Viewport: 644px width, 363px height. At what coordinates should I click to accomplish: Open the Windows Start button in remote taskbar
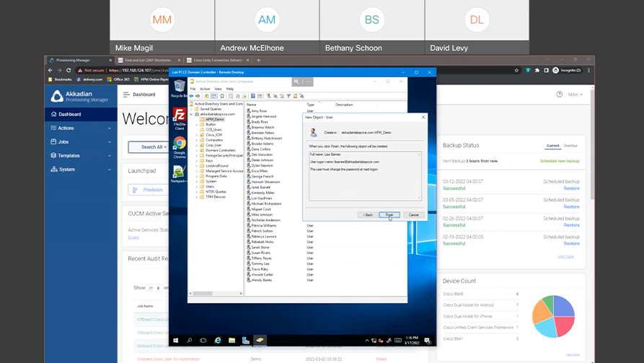[176, 341]
